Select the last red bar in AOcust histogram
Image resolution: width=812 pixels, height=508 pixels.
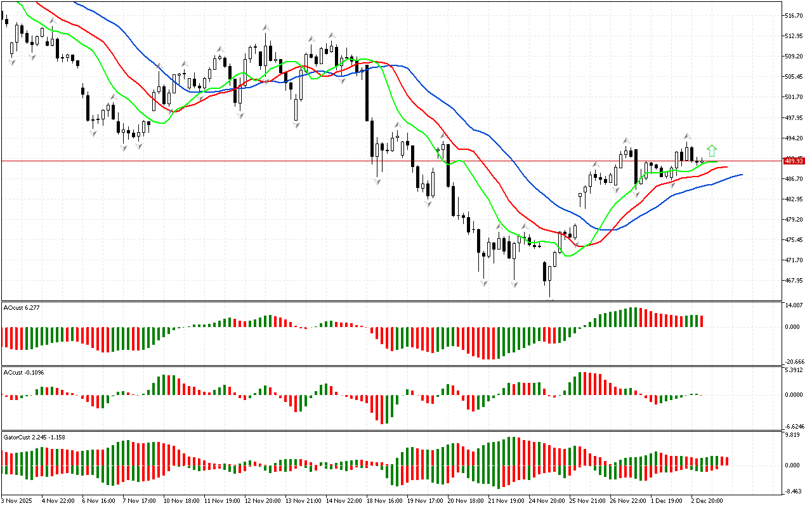(702, 321)
